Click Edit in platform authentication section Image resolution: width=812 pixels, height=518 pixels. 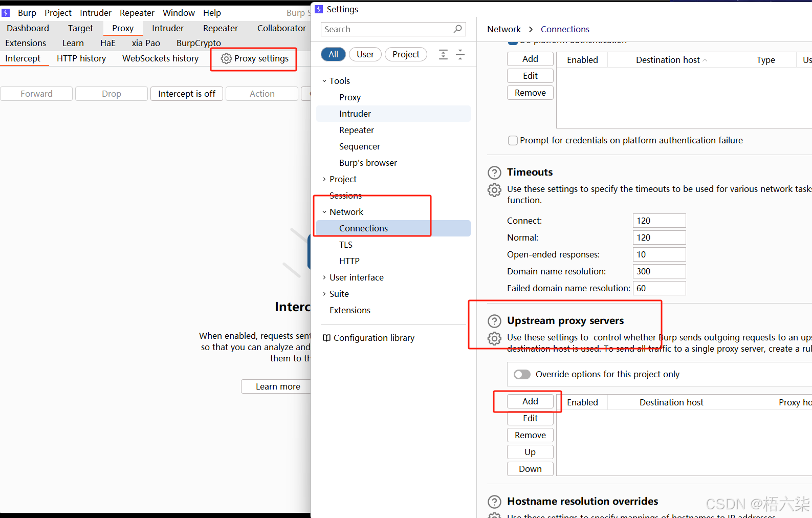[530, 76]
